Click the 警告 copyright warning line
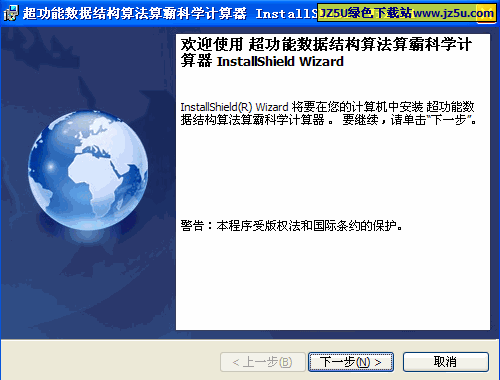This screenshot has height=380, width=500. [292, 226]
